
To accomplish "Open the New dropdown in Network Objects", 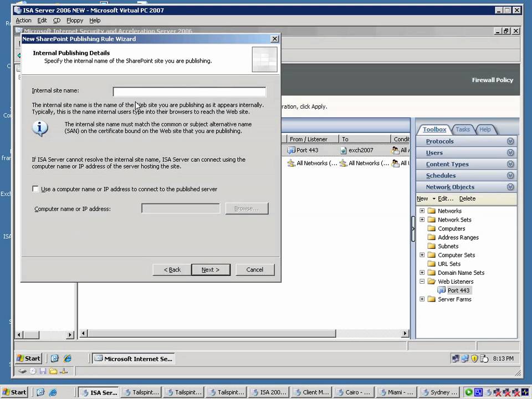I will click(426, 199).
